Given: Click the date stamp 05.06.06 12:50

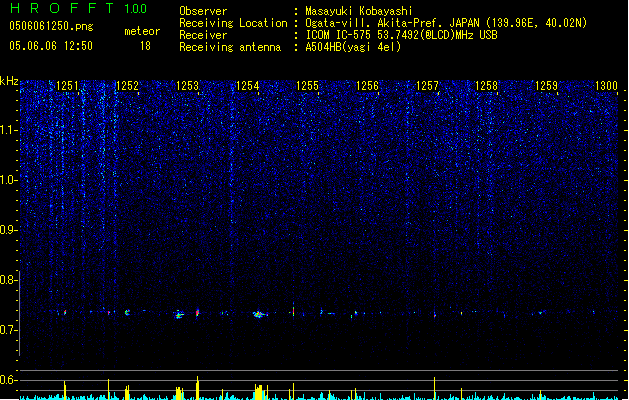Looking at the screenshot, I should pyautogui.click(x=51, y=46).
